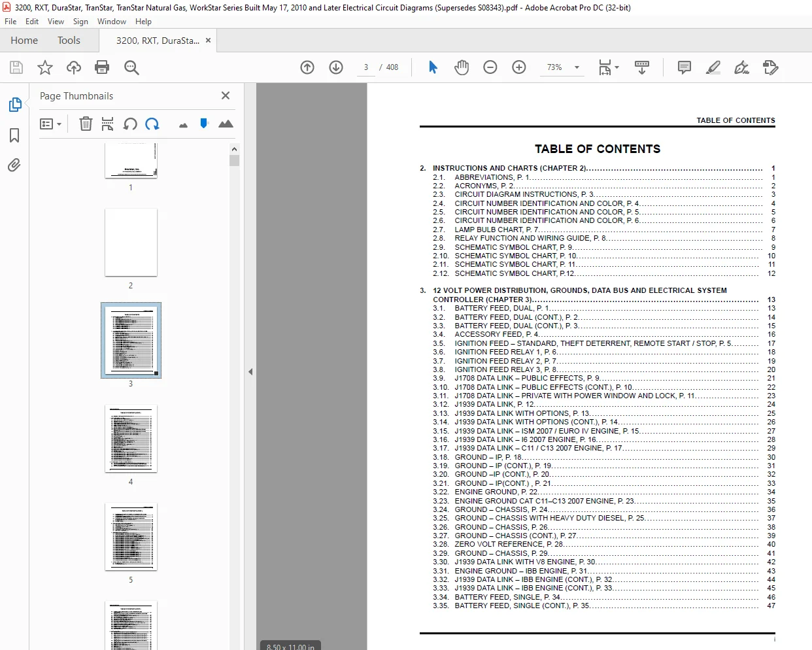Go to next page with down arrow
This screenshot has height=650, width=812.
[x=336, y=67]
